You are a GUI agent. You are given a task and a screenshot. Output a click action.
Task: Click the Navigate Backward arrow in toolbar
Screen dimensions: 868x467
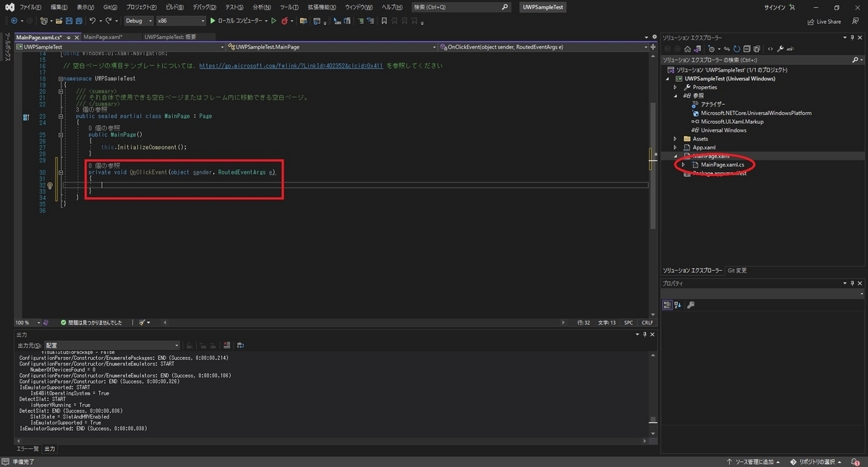[14, 21]
